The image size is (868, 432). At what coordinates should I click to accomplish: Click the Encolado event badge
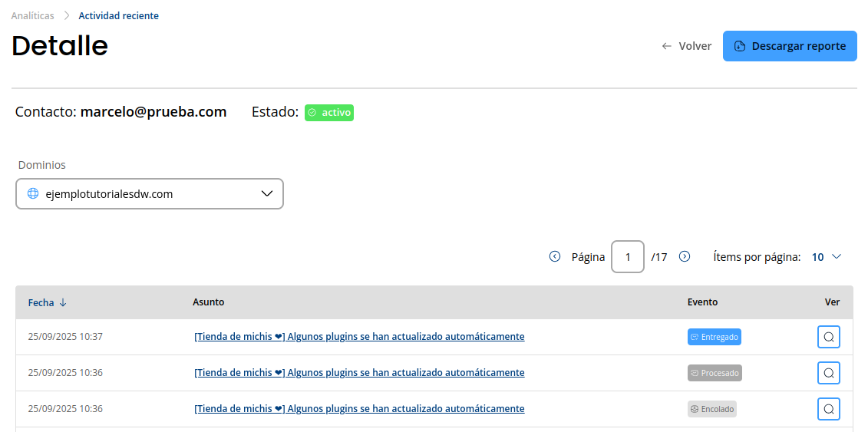point(711,409)
